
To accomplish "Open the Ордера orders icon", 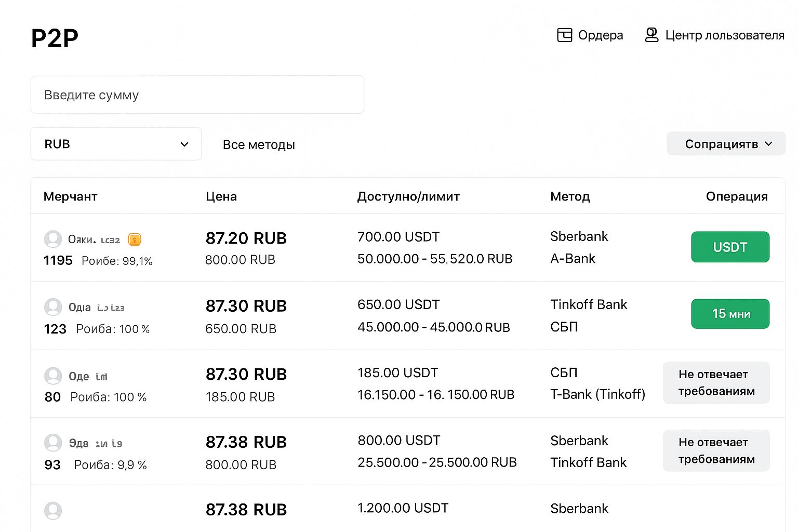I will coord(564,35).
